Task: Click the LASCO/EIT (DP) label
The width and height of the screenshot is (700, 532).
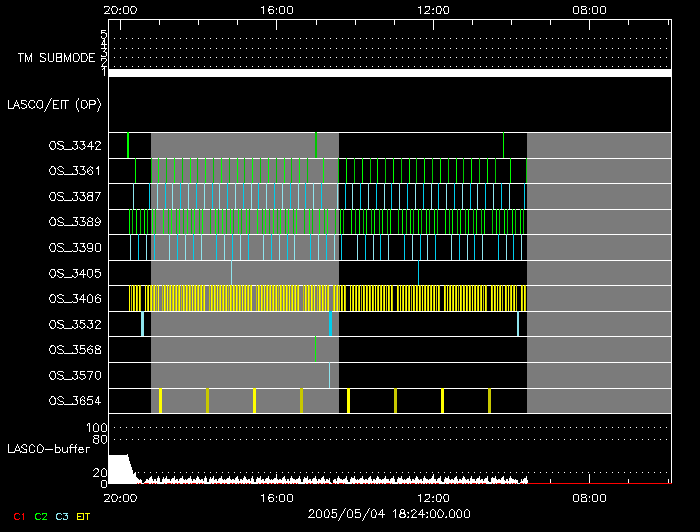Action: click(x=54, y=104)
